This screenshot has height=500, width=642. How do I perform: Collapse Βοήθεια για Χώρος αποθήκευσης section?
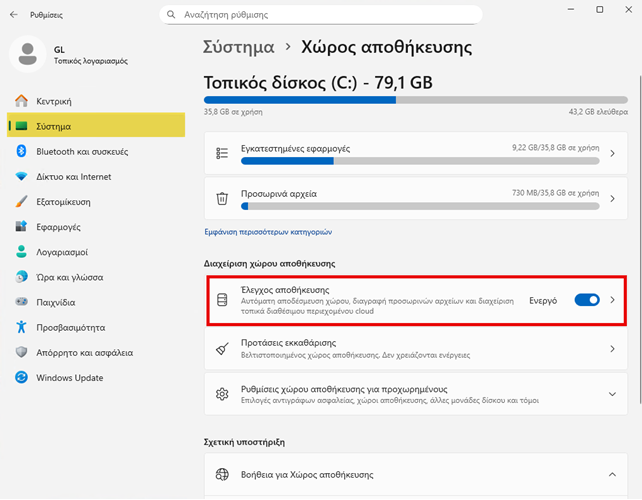(613, 475)
